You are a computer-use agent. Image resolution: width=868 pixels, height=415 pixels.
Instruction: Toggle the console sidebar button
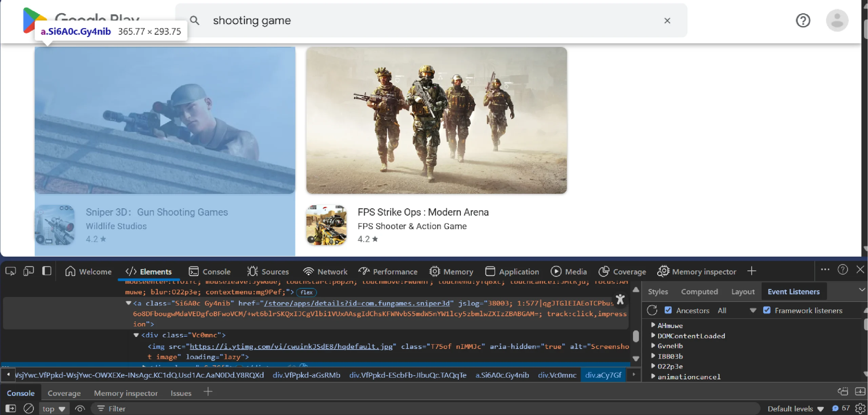point(11,408)
